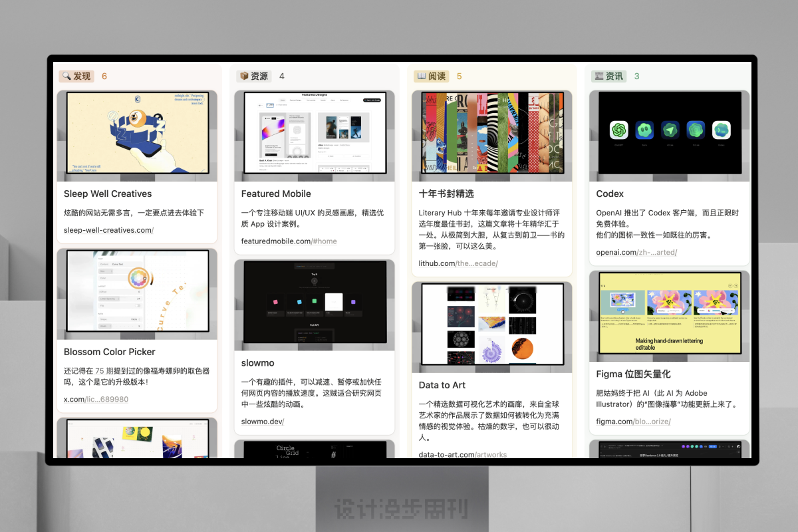Open the Sleep Well Creatives thumbnail
This screenshot has height=532, width=798.
pos(137,136)
